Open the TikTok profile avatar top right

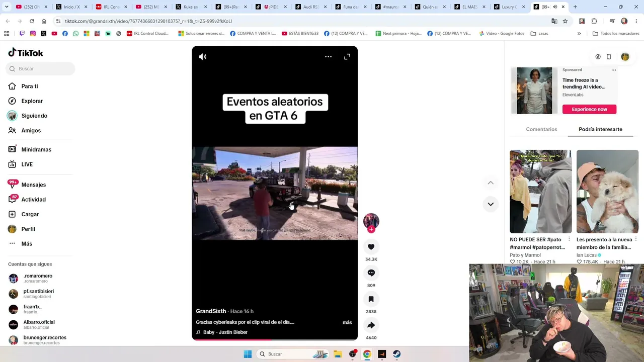[625, 57]
